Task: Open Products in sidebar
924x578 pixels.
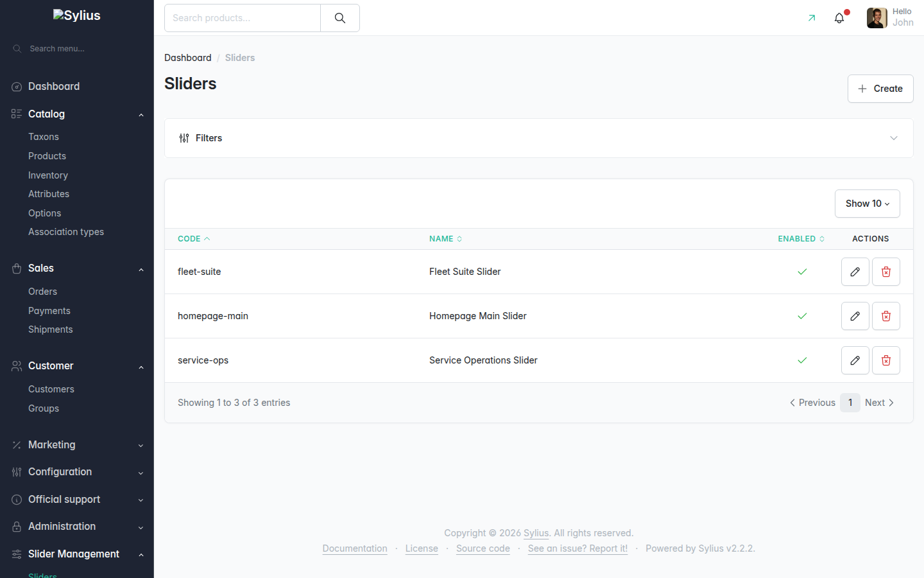Action: 47,156
